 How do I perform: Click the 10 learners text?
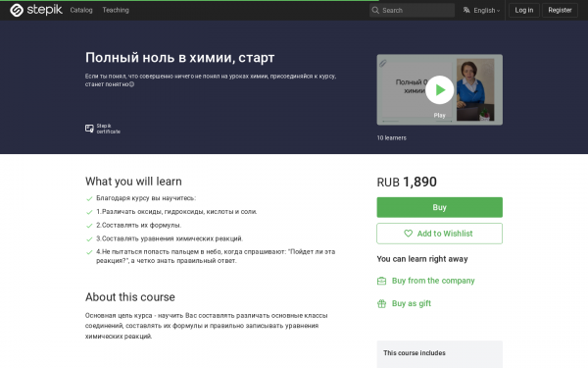coord(391,137)
